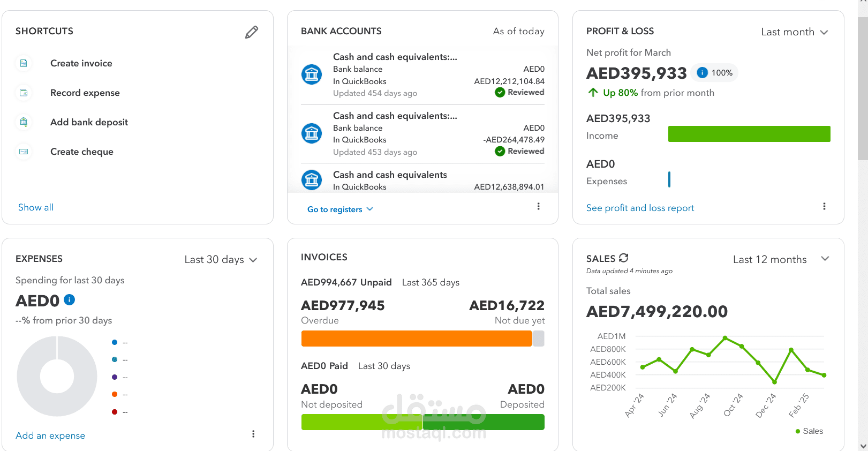Click the pencil edit icon in Shortcuts
The image size is (868, 451).
coord(252,32)
